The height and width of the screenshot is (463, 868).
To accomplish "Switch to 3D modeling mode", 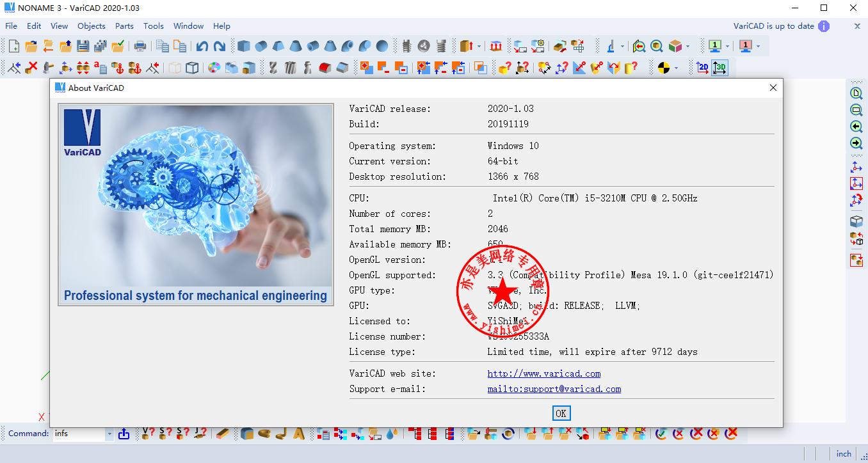I will 719,67.
